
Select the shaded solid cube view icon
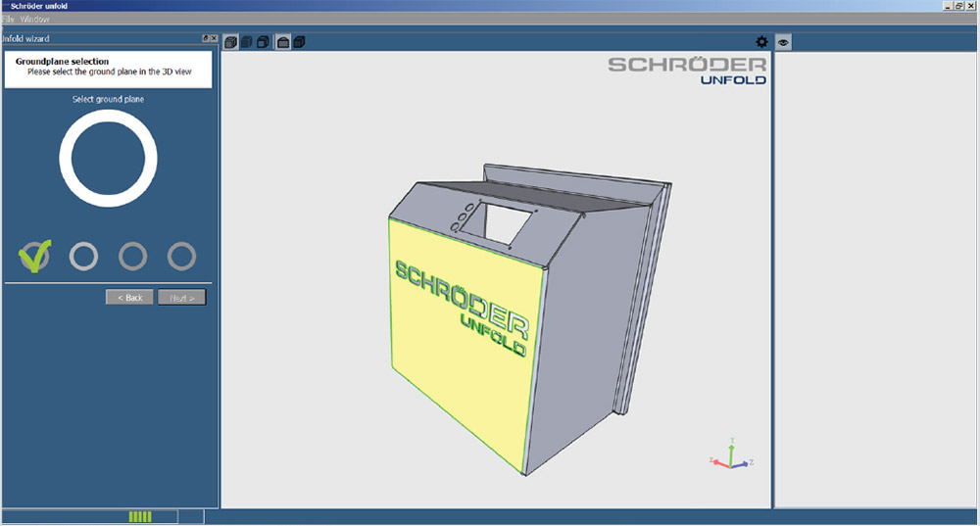coord(230,42)
